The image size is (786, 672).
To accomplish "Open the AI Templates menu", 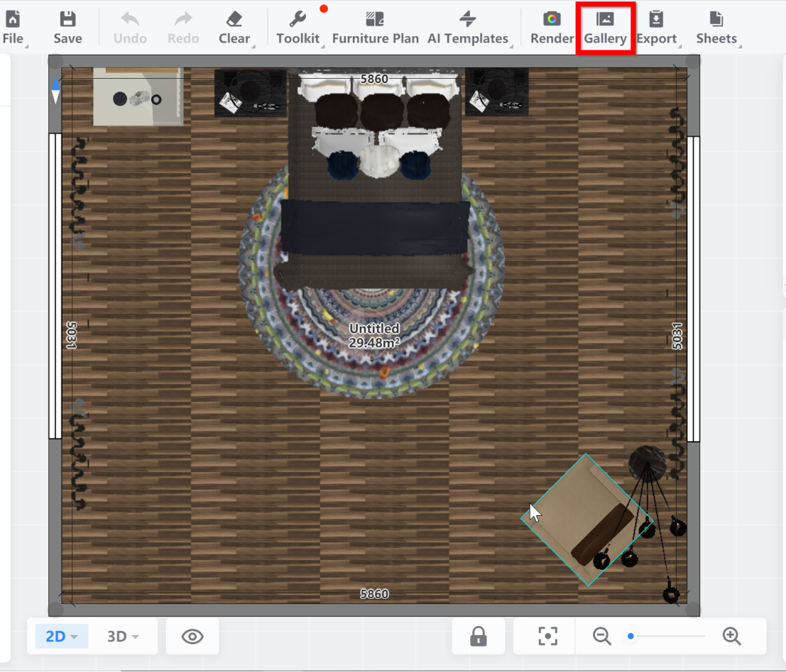I will [x=468, y=27].
